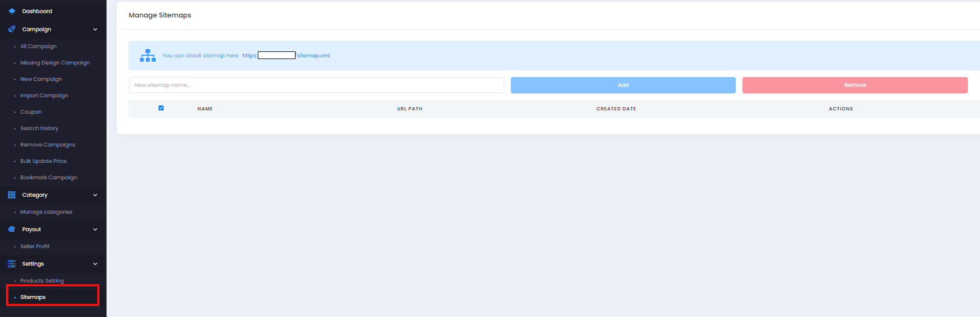Go to Remove Campaigns
The width and height of the screenshot is (980, 317).
48,145
